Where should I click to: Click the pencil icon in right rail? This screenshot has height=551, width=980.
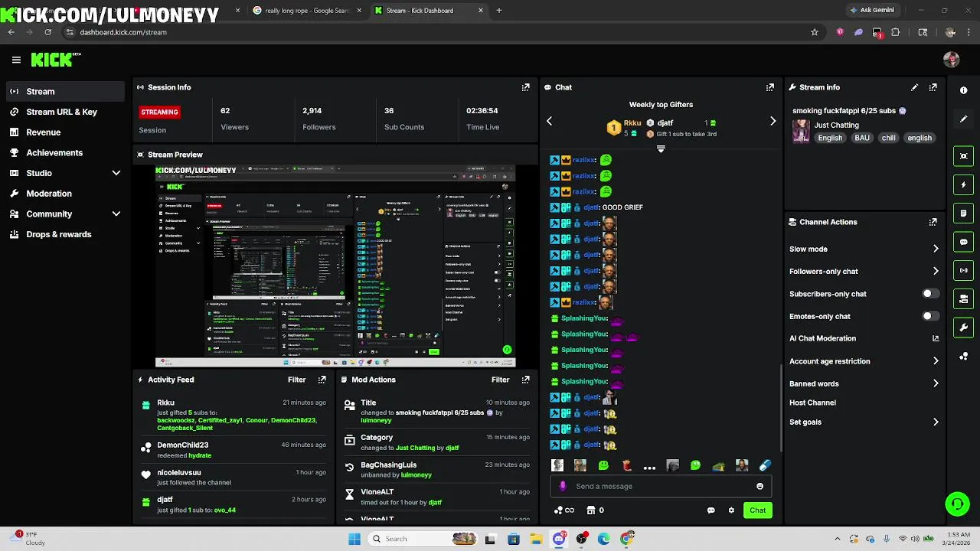963,119
